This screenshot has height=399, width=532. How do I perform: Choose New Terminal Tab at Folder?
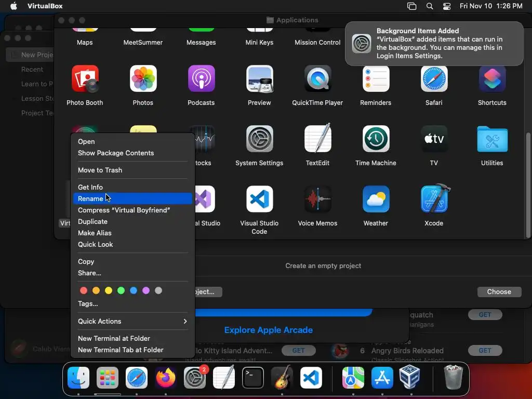tap(132, 350)
